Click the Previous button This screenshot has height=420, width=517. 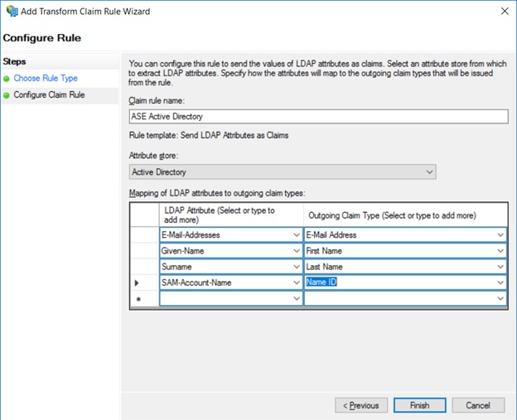point(361,406)
